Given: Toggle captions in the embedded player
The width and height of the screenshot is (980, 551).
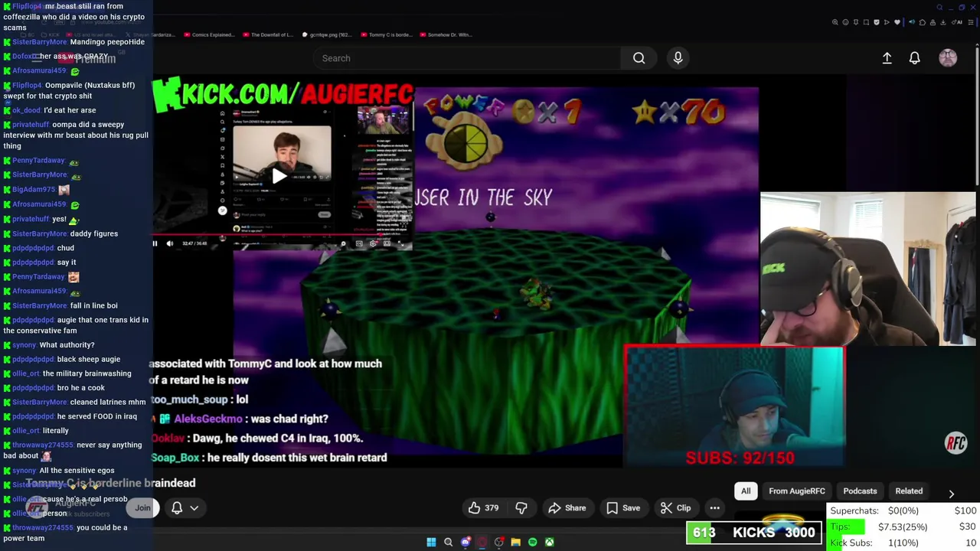Looking at the screenshot, I should (359, 243).
